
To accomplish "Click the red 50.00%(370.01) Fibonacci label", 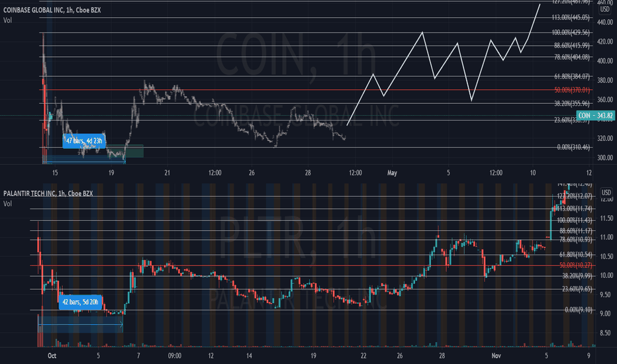I will (572, 90).
